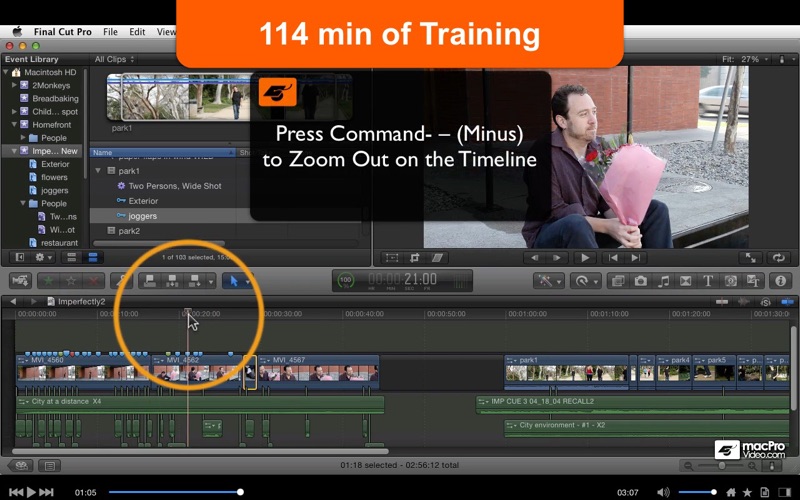Open the Apple menu

pos(17,32)
